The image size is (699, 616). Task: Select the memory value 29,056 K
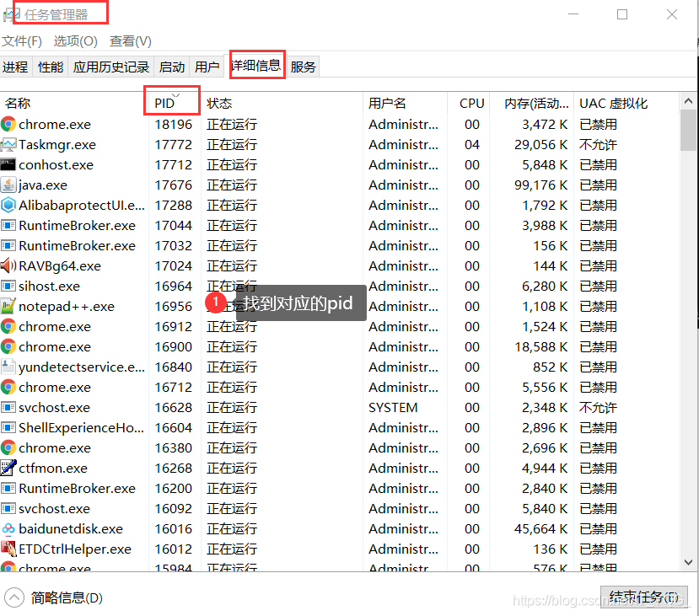[540, 144]
